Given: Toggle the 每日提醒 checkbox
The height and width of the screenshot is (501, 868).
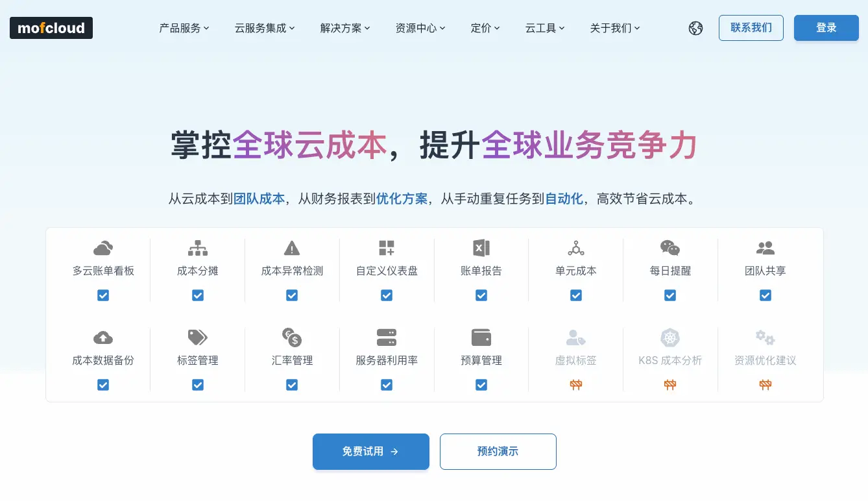Looking at the screenshot, I should tap(670, 295).
